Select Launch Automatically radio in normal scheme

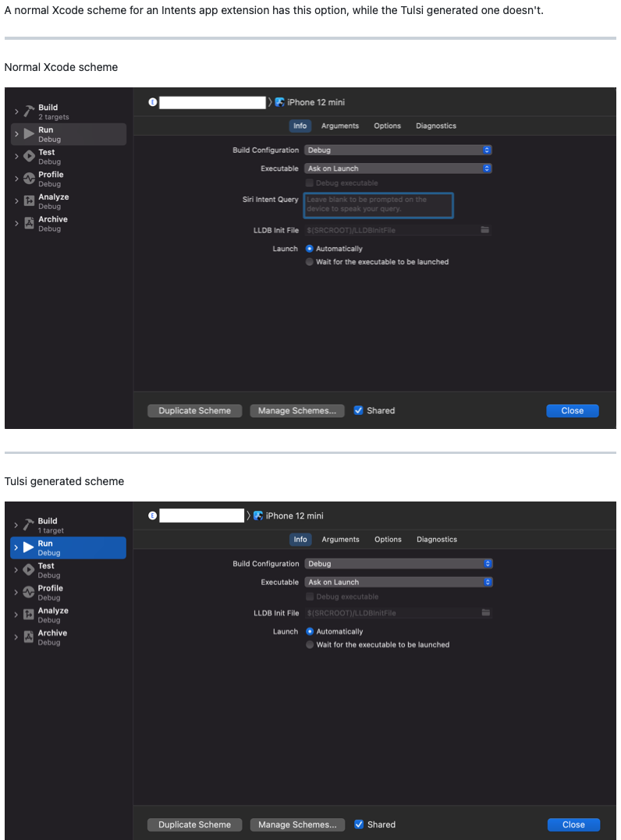pos(309,249)
